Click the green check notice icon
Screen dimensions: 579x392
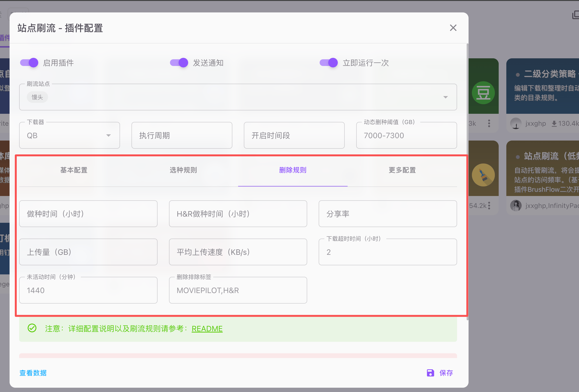tap(32, 328)
